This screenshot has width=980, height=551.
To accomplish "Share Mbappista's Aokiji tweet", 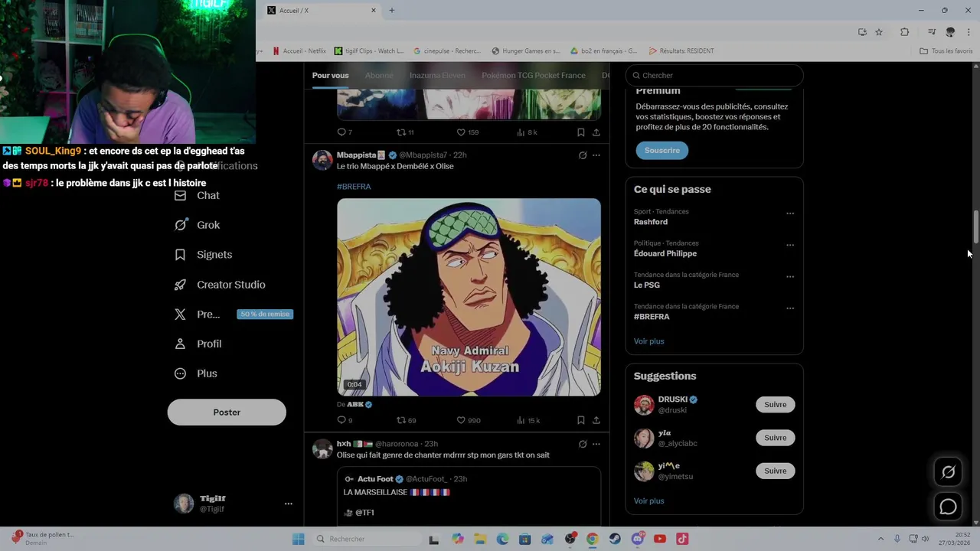I will [x=596, y=420].
